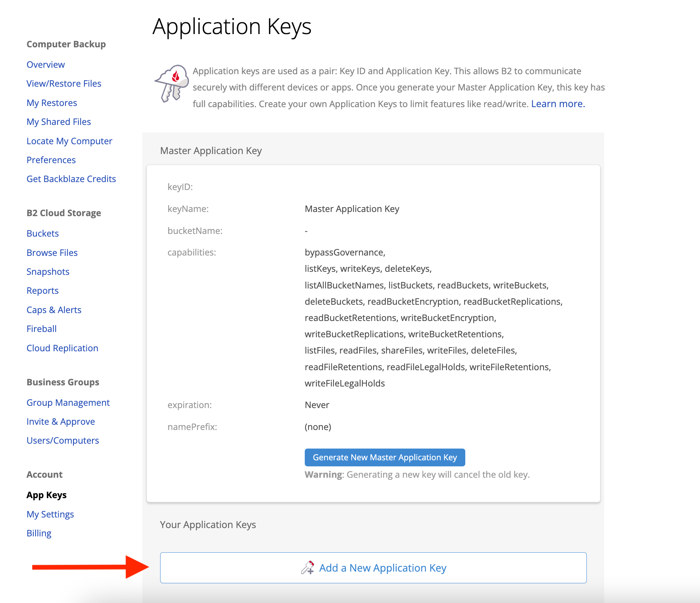Select Users/Computers link

click(x=63, y=441)
